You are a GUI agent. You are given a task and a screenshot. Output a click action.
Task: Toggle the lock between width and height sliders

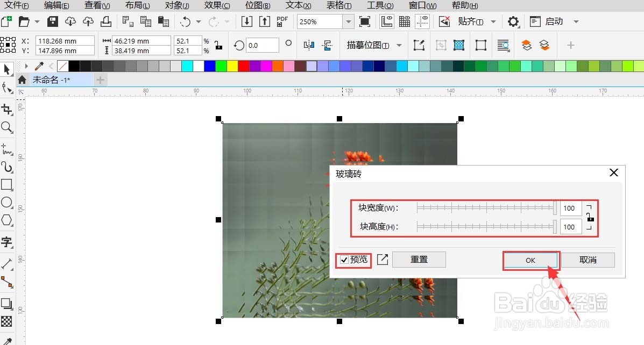click(590, 217)
